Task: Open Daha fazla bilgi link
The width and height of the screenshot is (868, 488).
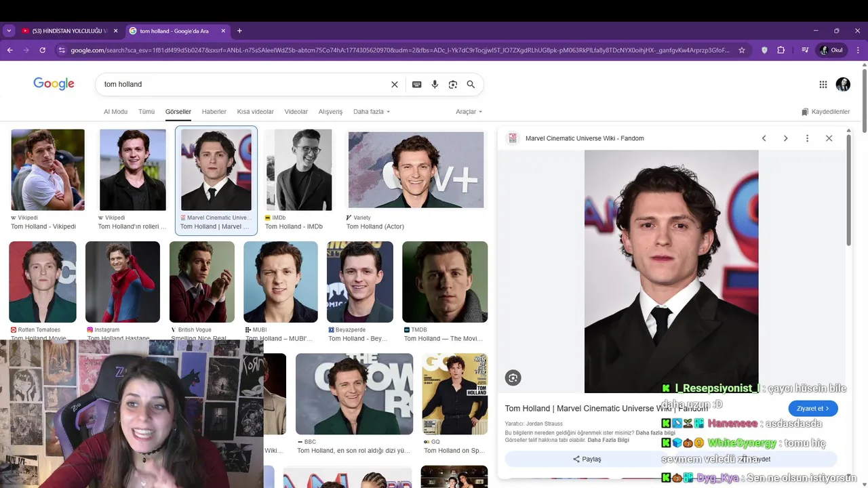Action: (655, 432)
